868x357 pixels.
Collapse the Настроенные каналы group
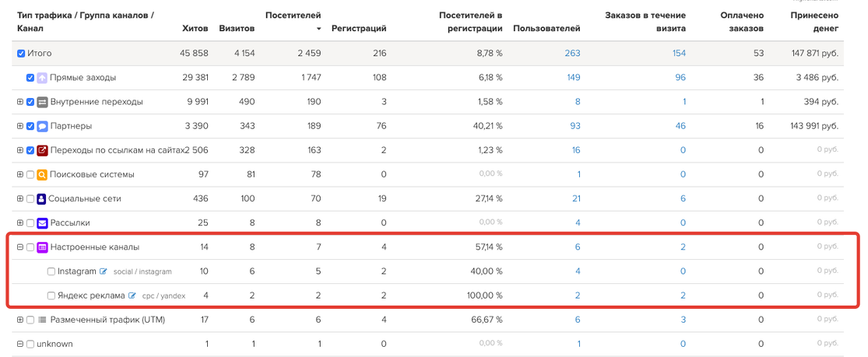[x=20, y=247]
